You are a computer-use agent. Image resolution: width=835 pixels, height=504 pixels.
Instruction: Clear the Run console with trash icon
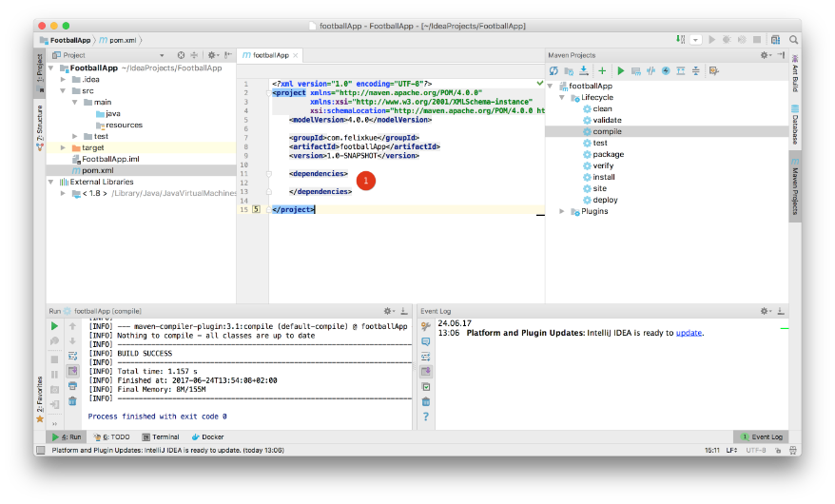tap(72, 400)
